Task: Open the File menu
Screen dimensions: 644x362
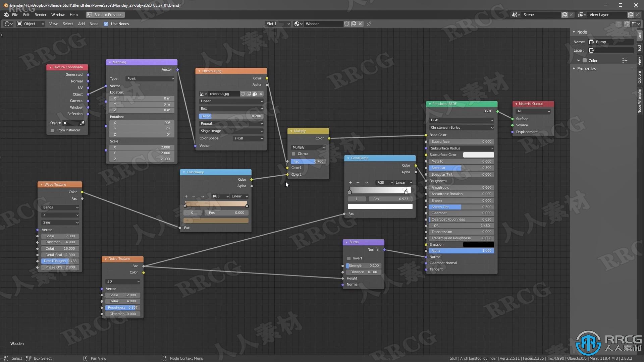Action: 15,15
